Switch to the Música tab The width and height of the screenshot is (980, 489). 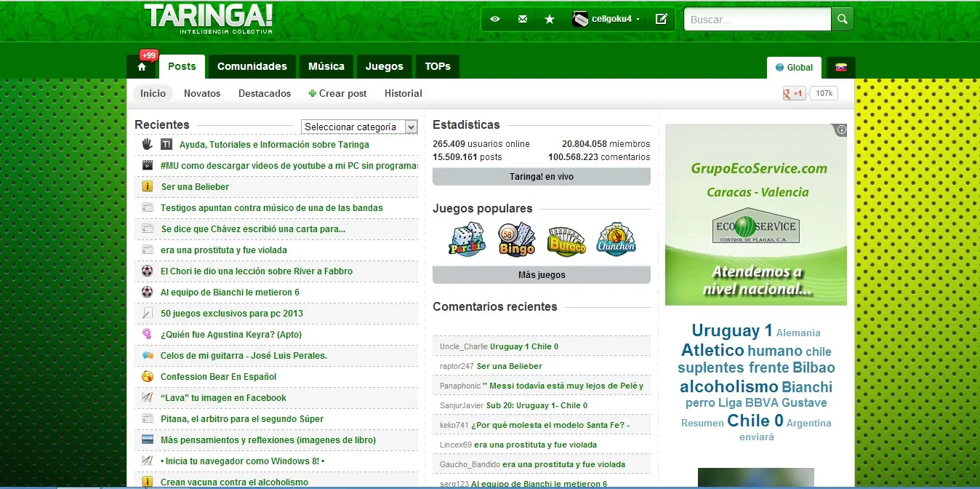point(326,66)
